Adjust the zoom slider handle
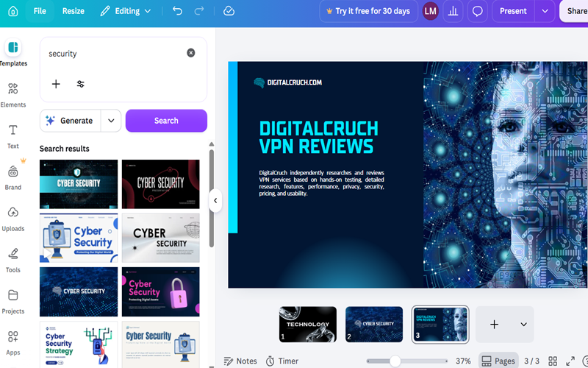The width and height of the screenshot is (588, 368). [x=395, y=361]
